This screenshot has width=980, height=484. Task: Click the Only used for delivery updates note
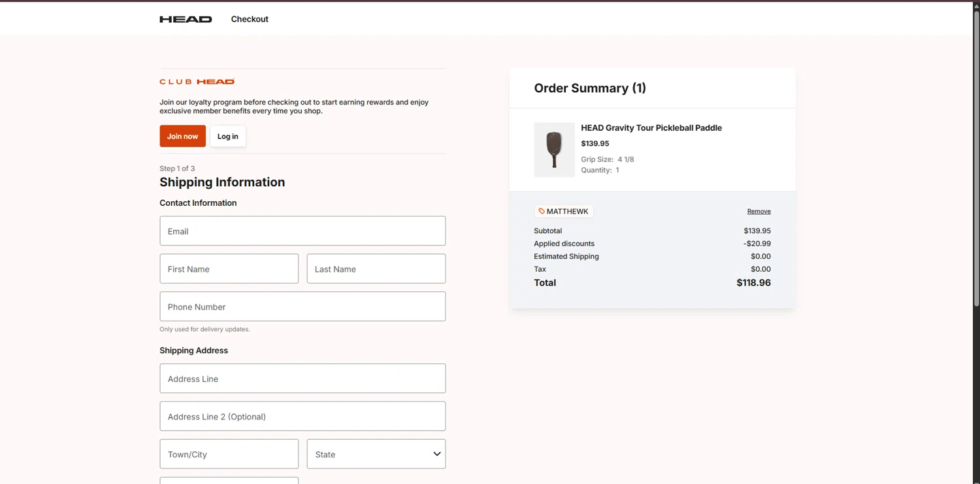pos(204,329)
